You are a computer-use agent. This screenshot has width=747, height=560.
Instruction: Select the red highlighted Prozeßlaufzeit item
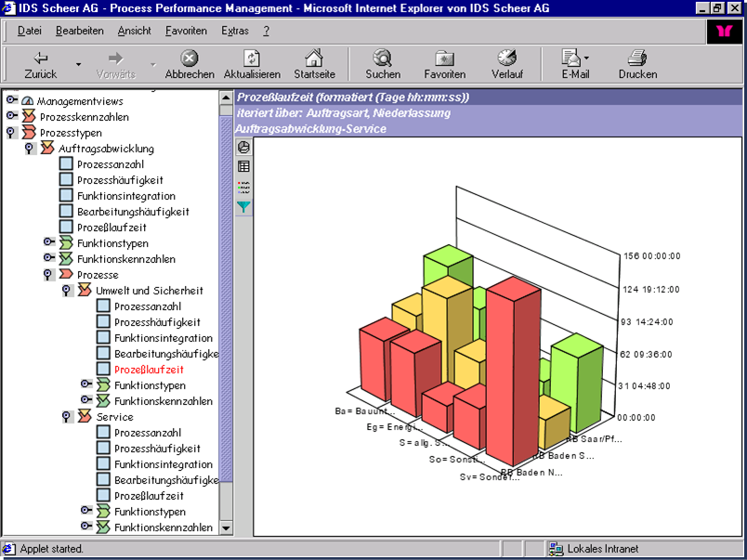(x=149, y=369)
